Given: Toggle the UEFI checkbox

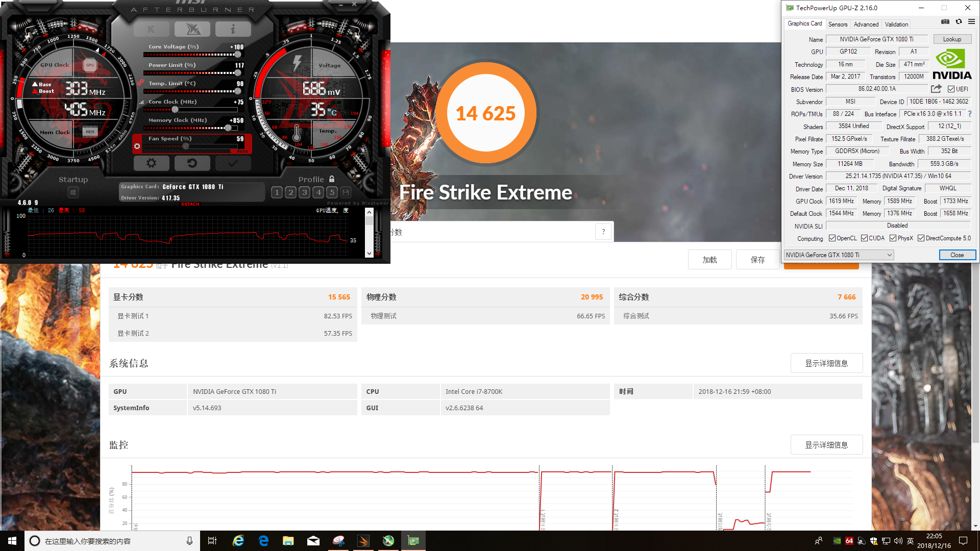Looking at the screenshot, I should [x=951, y=89].
